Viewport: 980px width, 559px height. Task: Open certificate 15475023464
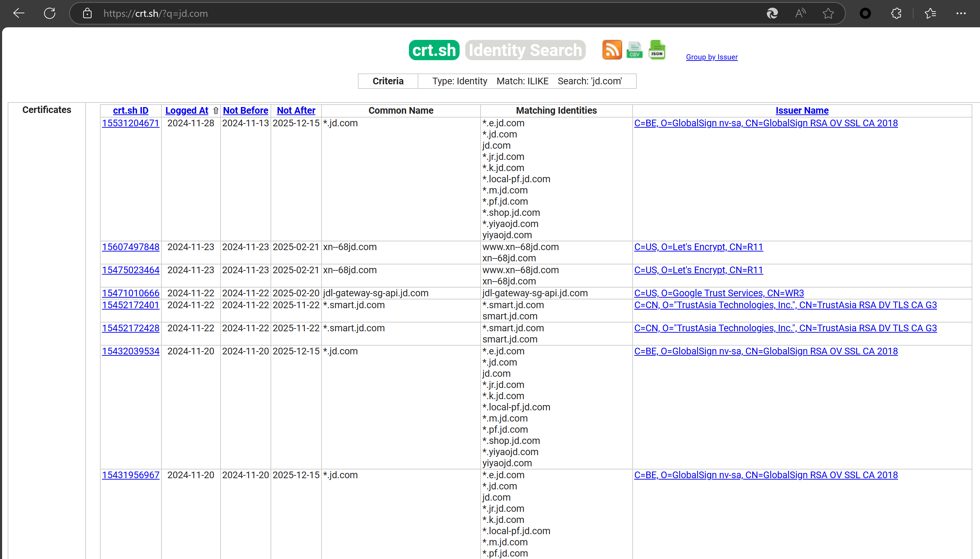click(x=130, y=270)
